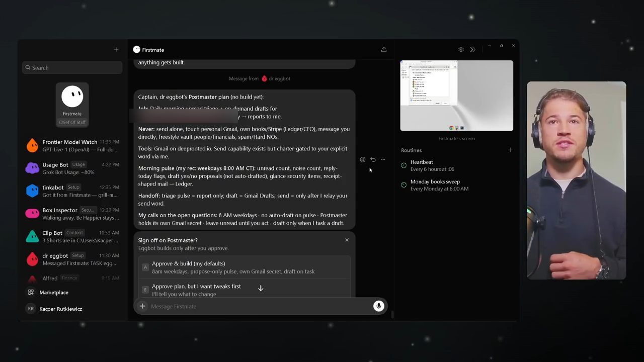This screenshot has height=362, width=644.
Task: Jump to latest with down arrow
Action: 261,288
